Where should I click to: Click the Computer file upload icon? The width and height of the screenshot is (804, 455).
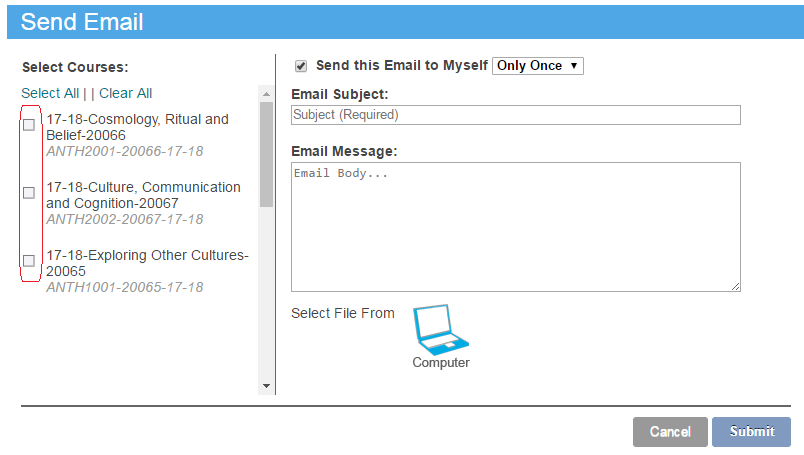tap(440, 330)
